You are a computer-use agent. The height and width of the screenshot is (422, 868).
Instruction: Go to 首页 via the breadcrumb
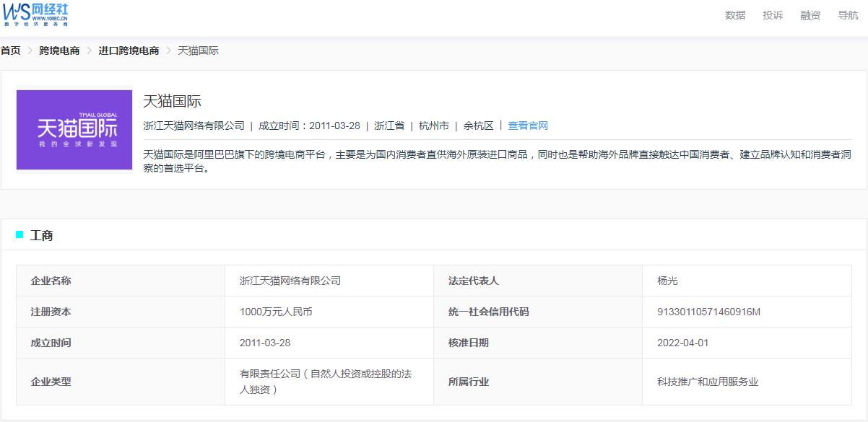click(x=10, y=50)
